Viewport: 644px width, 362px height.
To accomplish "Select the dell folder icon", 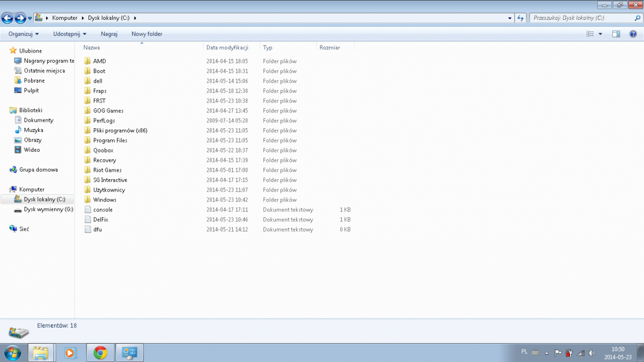I will pyautogui.click(x=88, y=81).
